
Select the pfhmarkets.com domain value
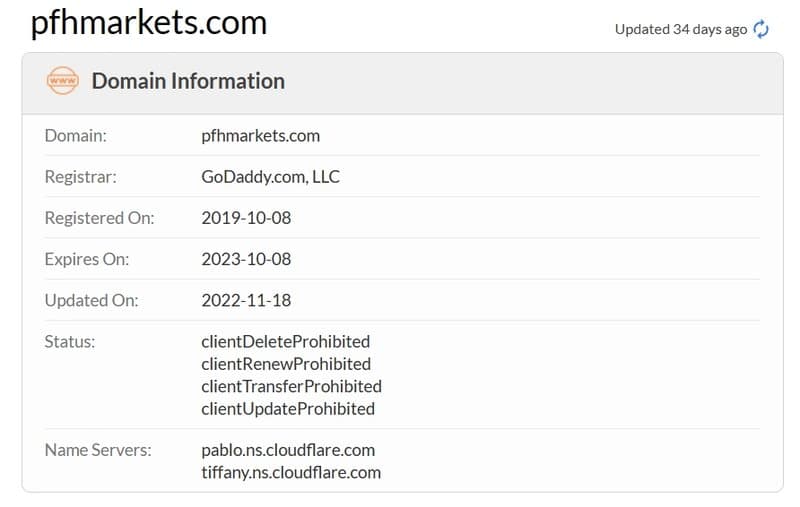click(x=261, y=136)
